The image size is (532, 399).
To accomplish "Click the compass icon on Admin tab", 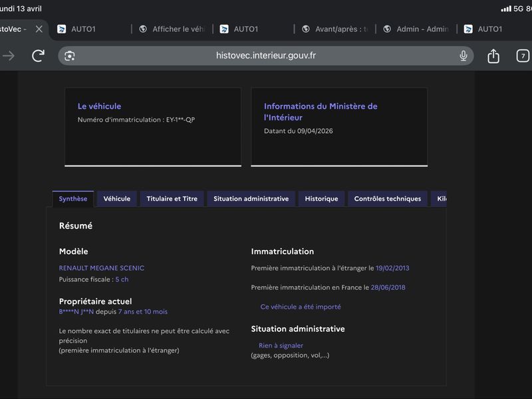I will 387,29.
